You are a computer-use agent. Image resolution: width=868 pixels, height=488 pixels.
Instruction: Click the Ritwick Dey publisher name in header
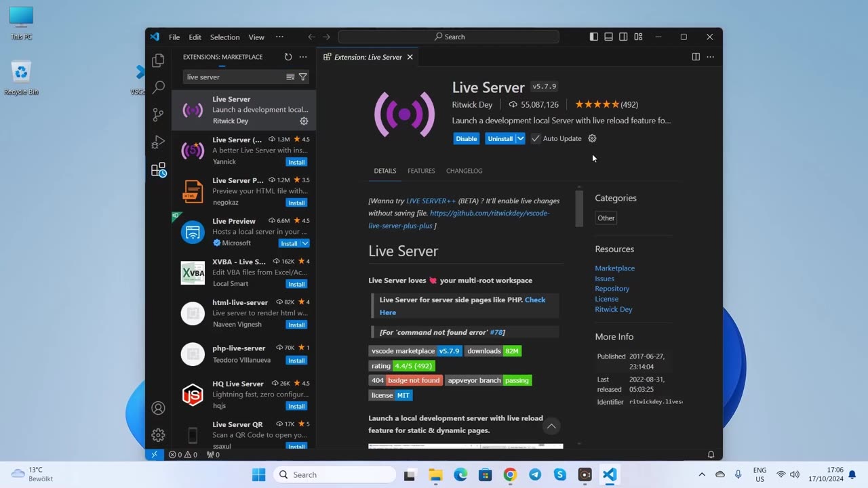click(473, 104)
